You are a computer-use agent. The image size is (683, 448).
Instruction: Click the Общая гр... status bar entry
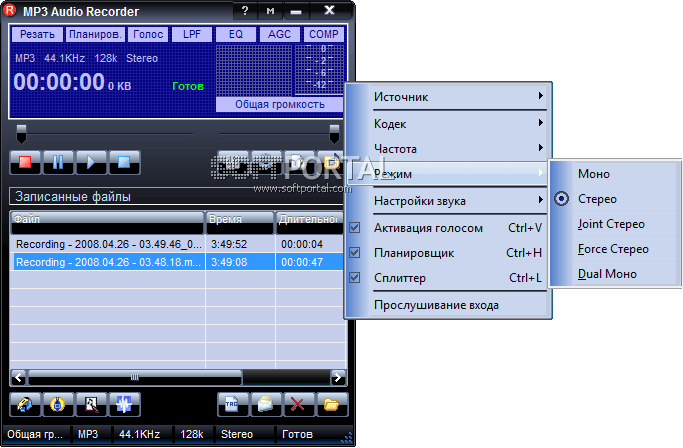click(35, 434)
